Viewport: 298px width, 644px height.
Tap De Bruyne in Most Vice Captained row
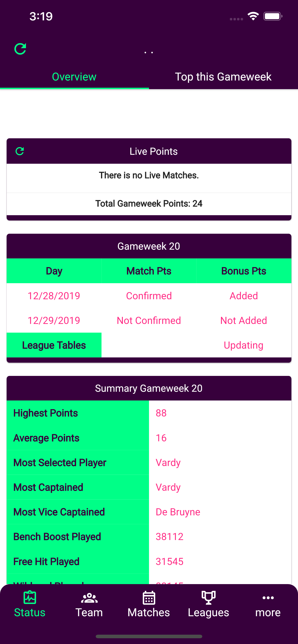[178, 512]
